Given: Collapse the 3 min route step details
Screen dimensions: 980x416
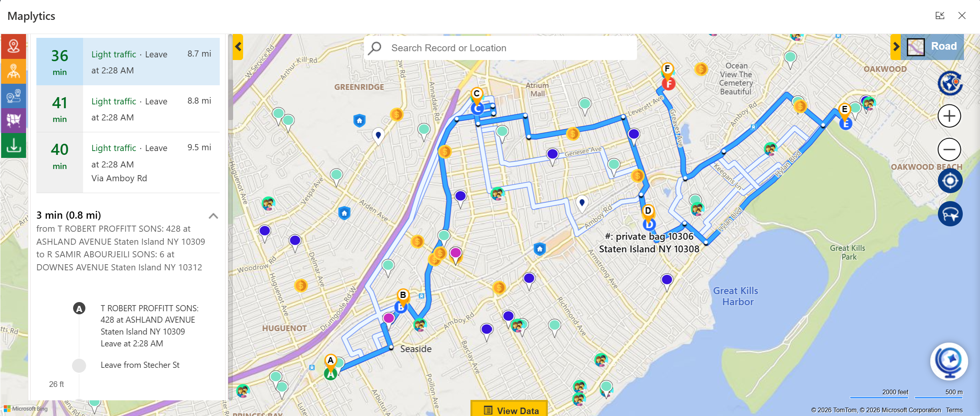Looking at the screenshot, I should point(213,216).
